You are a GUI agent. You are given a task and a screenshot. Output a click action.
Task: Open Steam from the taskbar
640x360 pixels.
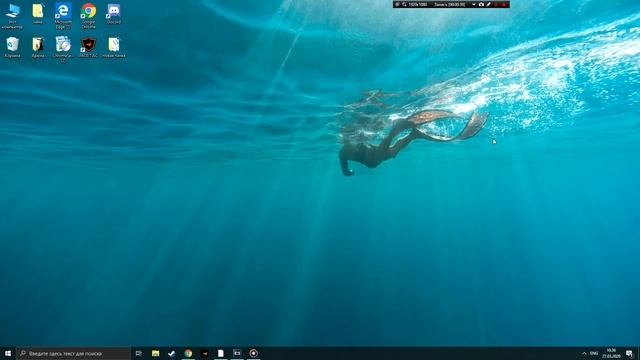tap(172, 353)
